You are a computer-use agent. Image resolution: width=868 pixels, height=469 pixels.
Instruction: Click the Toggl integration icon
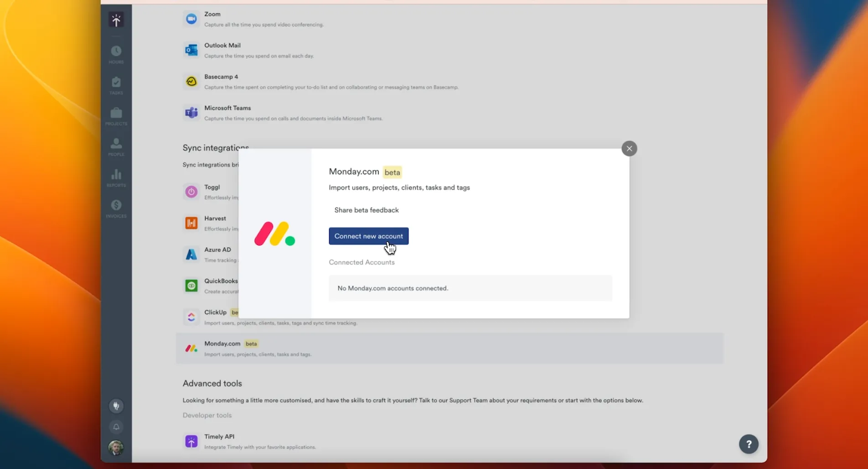pyautogui.click(x=191, y=192)
